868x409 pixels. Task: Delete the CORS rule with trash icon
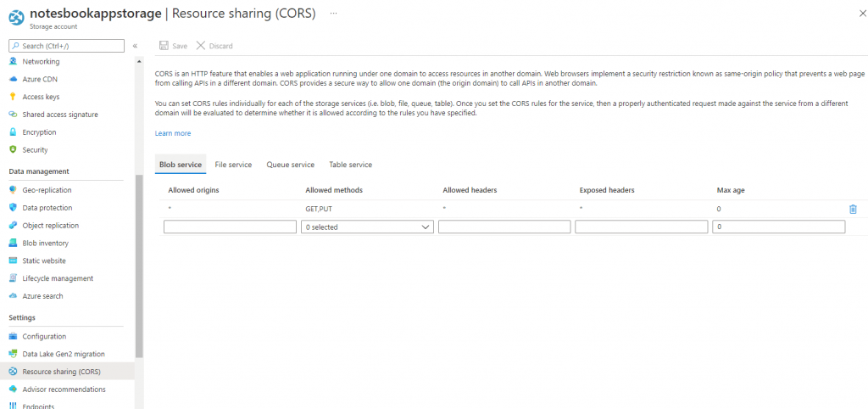point(853,209)
